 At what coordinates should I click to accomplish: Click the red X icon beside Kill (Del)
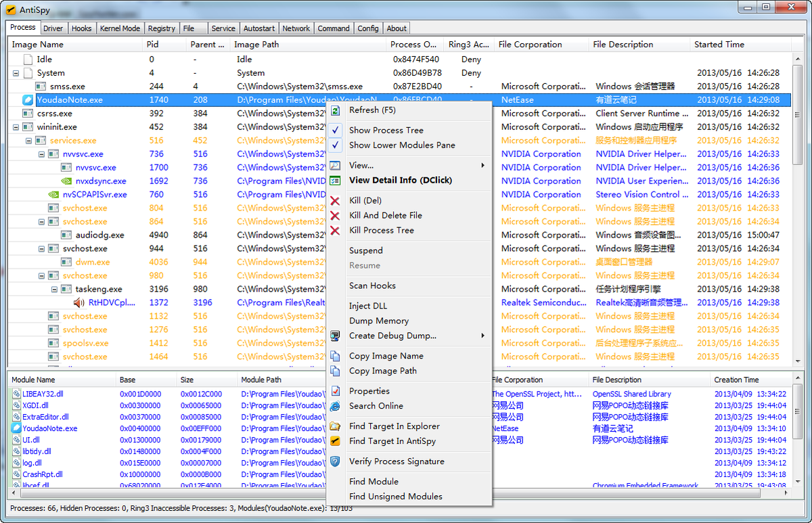point(335,201)
